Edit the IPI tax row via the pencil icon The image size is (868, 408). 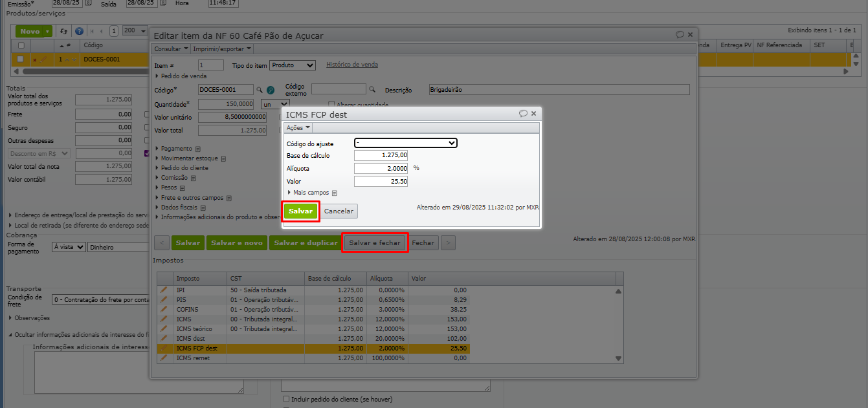coord(164,290)
